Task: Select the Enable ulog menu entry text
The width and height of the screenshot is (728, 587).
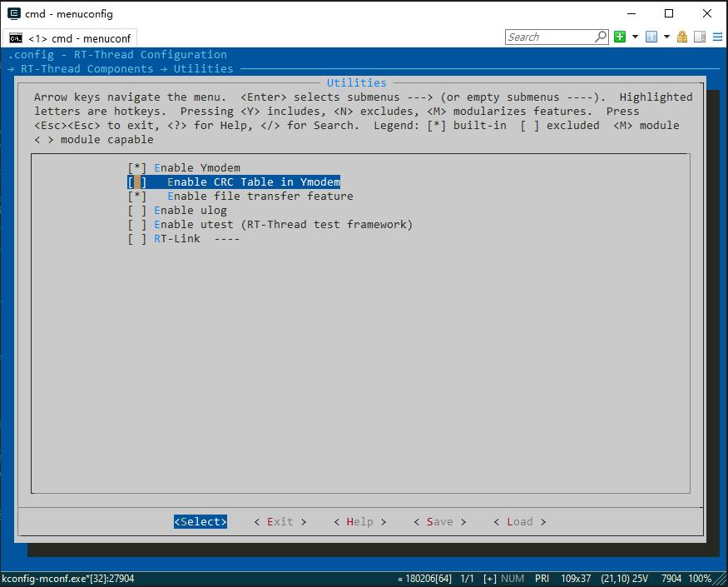Action: click(x=191, y=211)
